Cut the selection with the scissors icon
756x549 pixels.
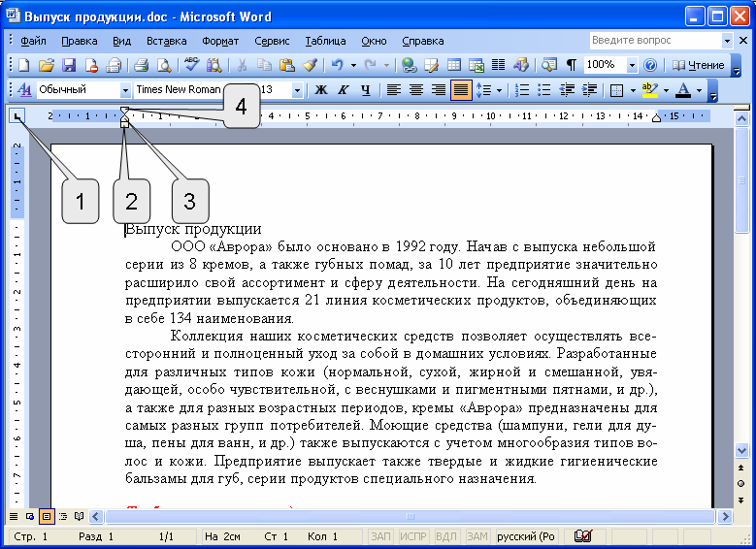click(x=242, y=65)
